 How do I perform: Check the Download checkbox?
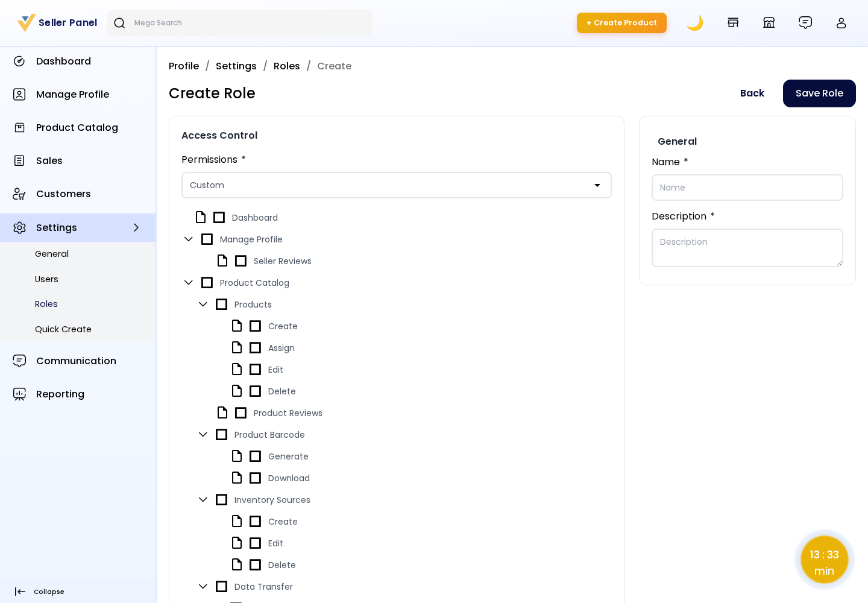(x=256, y=478)
